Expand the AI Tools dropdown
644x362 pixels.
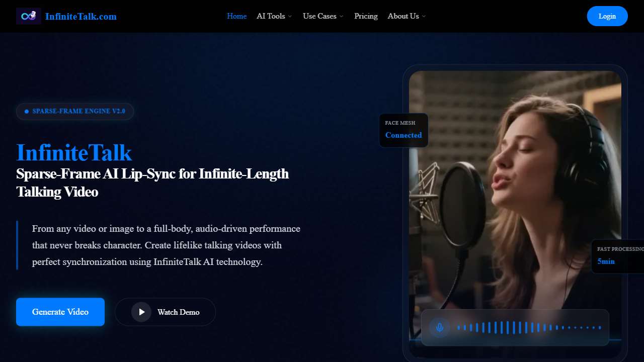[274, 16]
